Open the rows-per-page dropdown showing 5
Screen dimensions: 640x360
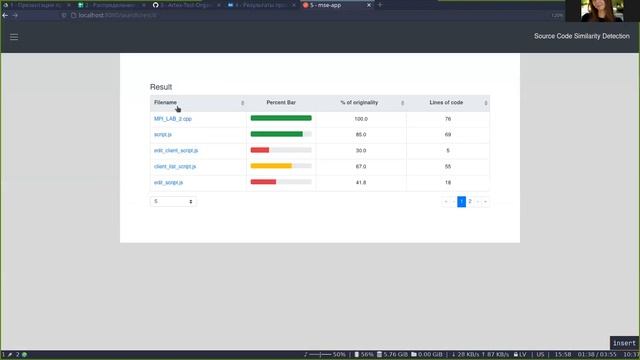(173, 202)
